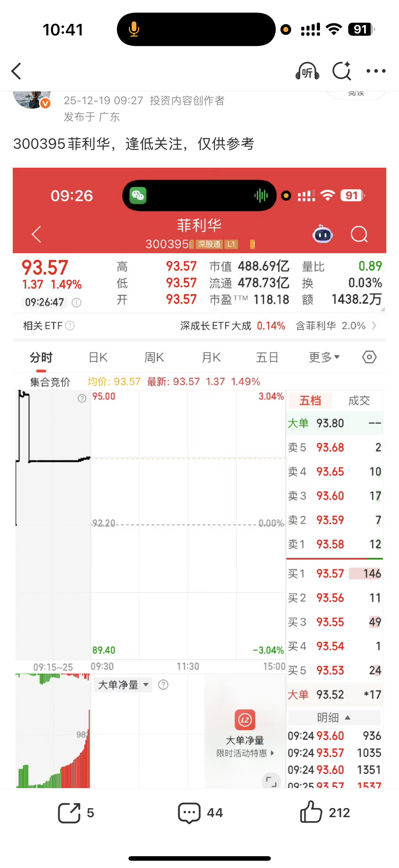399x868 pixels.
Task: Switch to the 成交 trades tab
Action: click(359, 401)
